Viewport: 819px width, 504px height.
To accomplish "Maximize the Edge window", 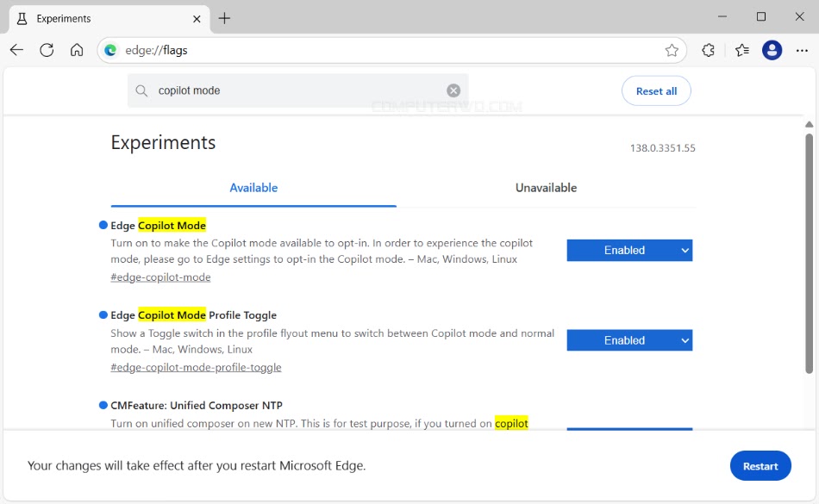I will (761, 16).
